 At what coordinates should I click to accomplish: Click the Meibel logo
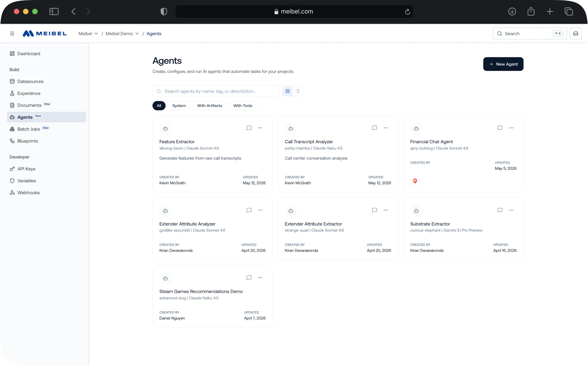pos(45,34)
